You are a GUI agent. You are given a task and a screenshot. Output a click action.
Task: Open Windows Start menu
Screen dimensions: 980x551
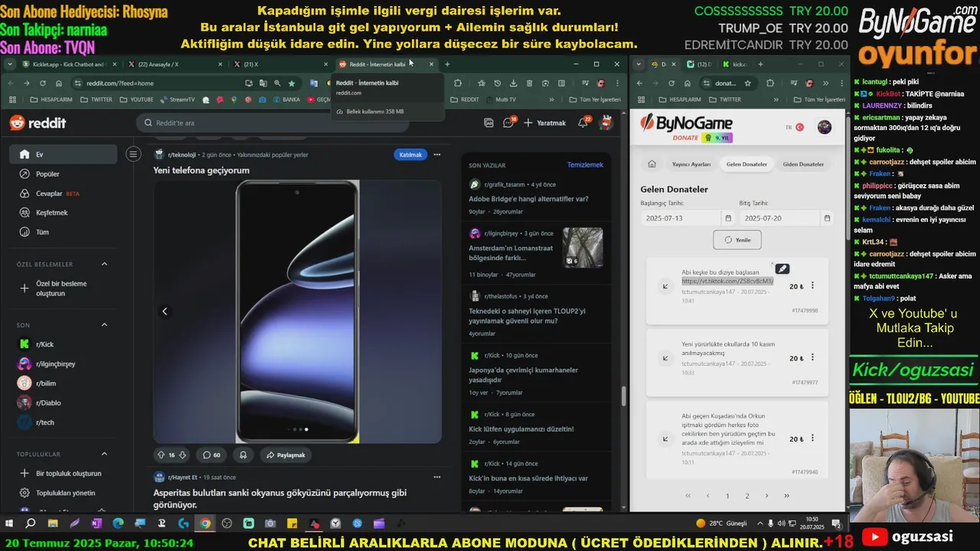(10, 523)
